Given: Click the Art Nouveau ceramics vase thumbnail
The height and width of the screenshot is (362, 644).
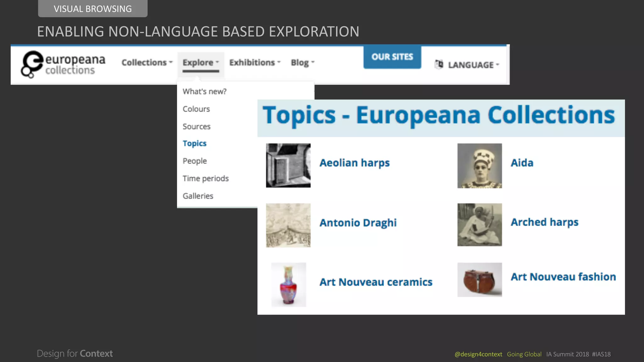Looking at the screenshot, I should (x=289, y=285).
